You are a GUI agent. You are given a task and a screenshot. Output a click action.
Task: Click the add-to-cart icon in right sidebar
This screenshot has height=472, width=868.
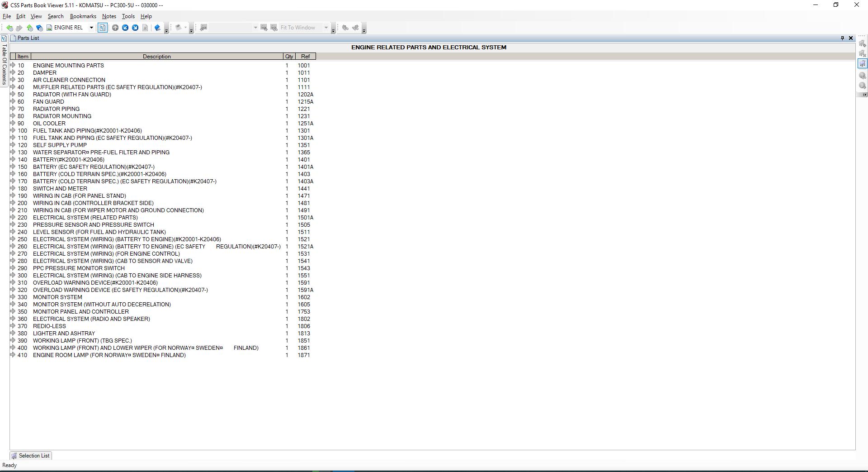click(863, 43)
